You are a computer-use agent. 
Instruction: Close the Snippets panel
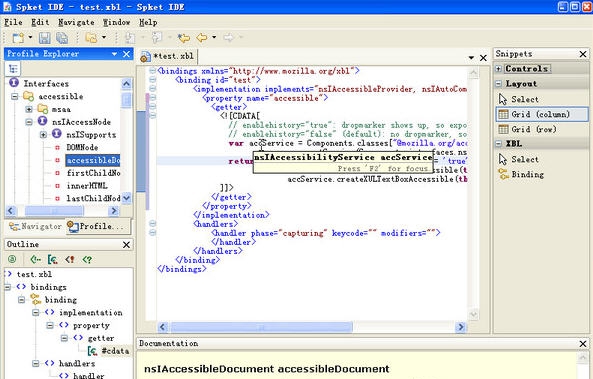(x=583, y=54)
